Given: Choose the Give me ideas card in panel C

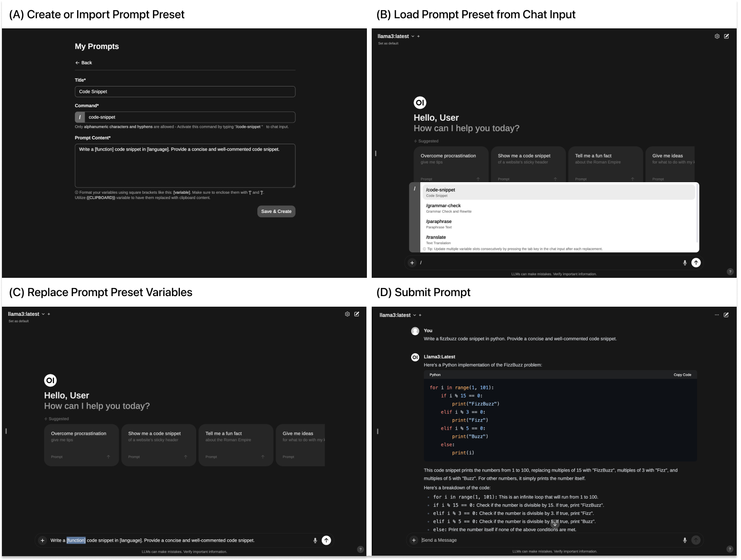Looking at the screenshot, I should 301,445.
